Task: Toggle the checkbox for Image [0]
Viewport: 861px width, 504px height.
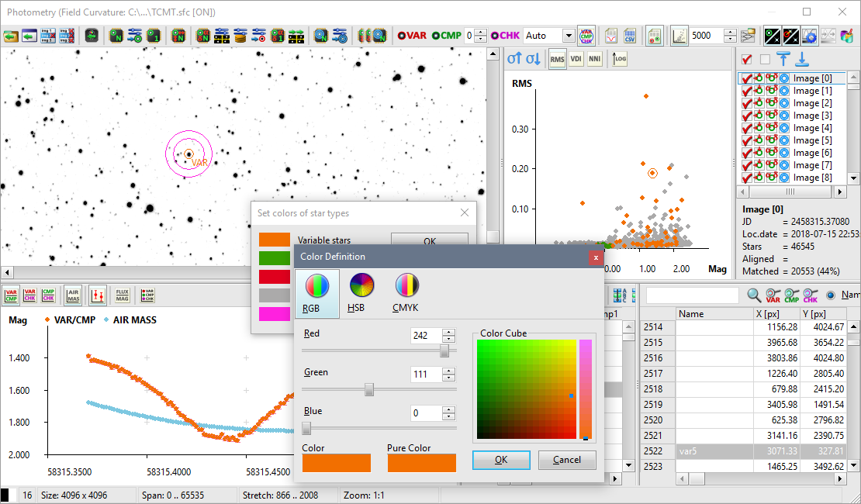Action: (x=746, y=78)
